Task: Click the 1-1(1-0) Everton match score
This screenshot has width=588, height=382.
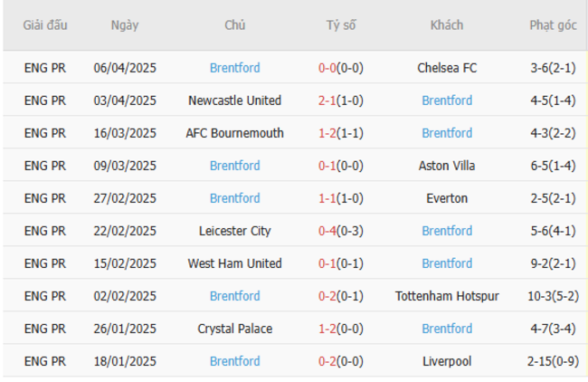Action: 341,198
